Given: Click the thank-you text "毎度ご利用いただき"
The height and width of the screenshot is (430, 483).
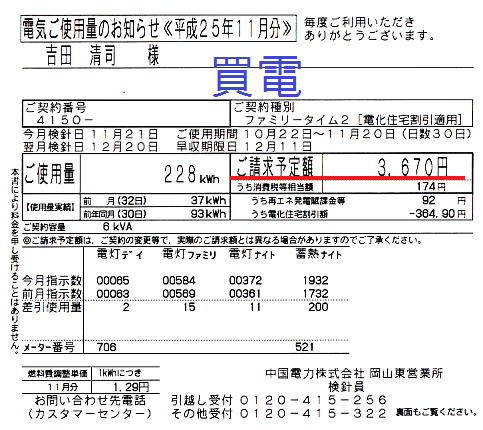Looking at the screenshot, I should [x=360, y=22].
